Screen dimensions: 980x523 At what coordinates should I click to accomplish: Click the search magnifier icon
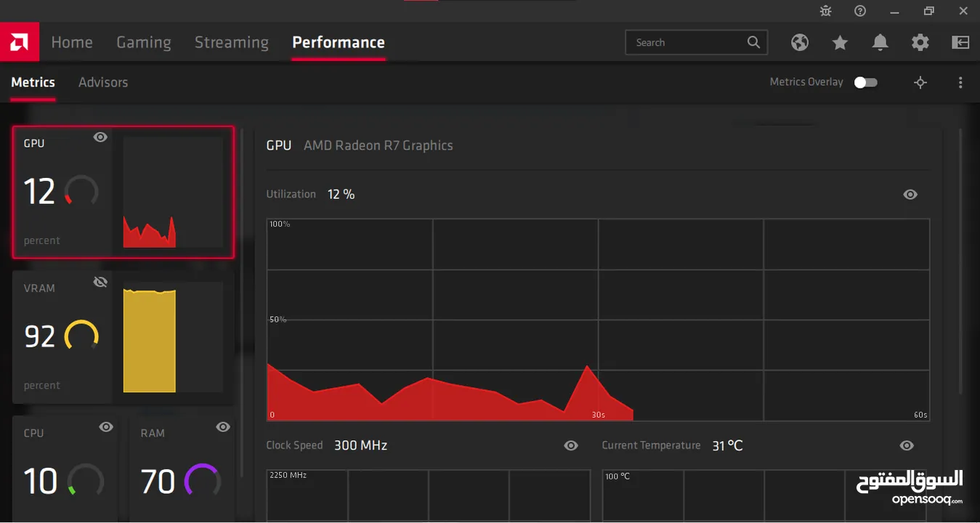click(753, 42)
